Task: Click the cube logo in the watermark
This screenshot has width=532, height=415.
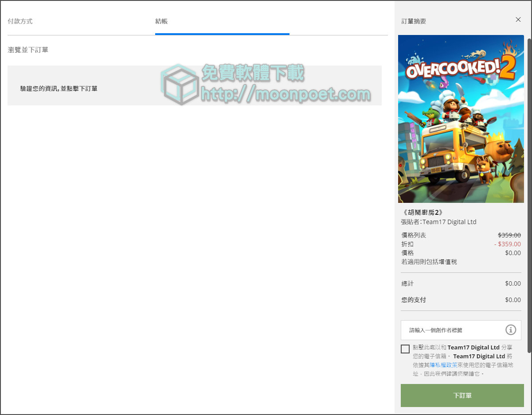Action: (180, 84)
